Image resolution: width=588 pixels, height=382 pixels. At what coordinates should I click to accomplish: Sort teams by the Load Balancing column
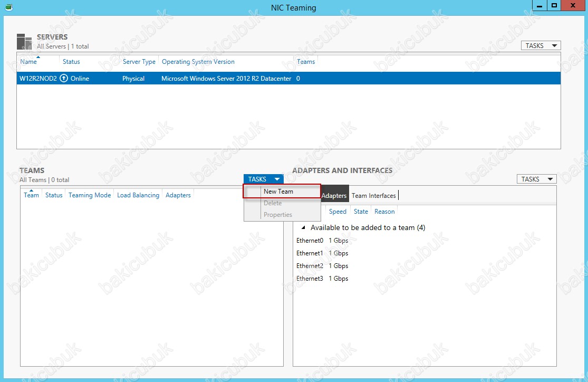(x=138, y=195)
